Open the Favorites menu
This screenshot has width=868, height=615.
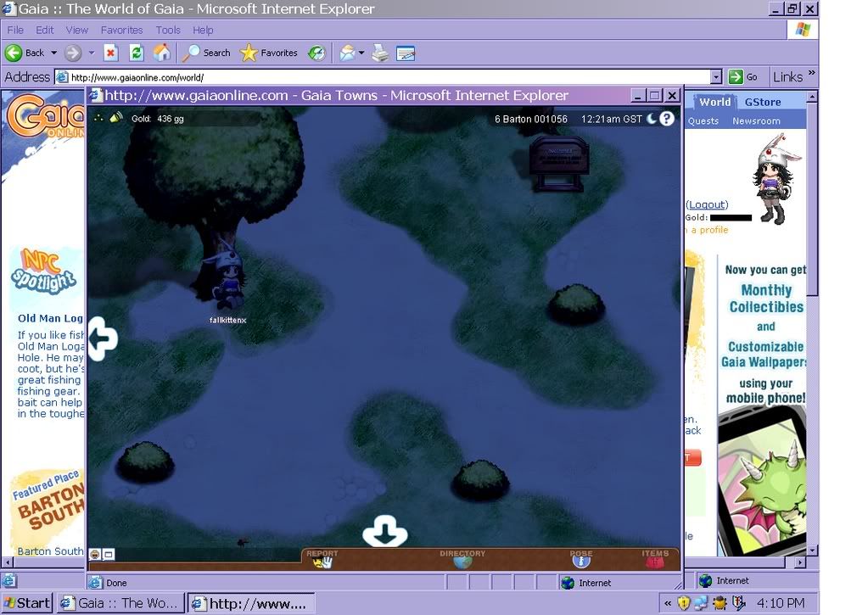click(122, 30)
